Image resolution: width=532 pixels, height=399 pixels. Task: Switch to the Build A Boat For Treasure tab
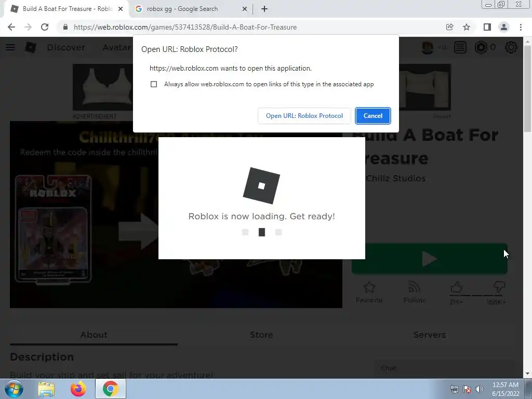click(x=66, y=9)
